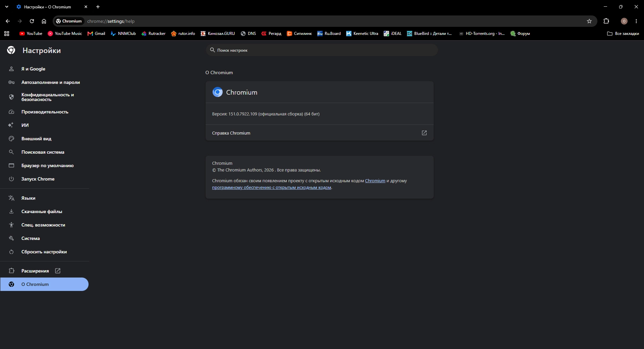Open Скачанные файлы settings section
Viewport: 644px width, 349px height.
pos(44,211)
